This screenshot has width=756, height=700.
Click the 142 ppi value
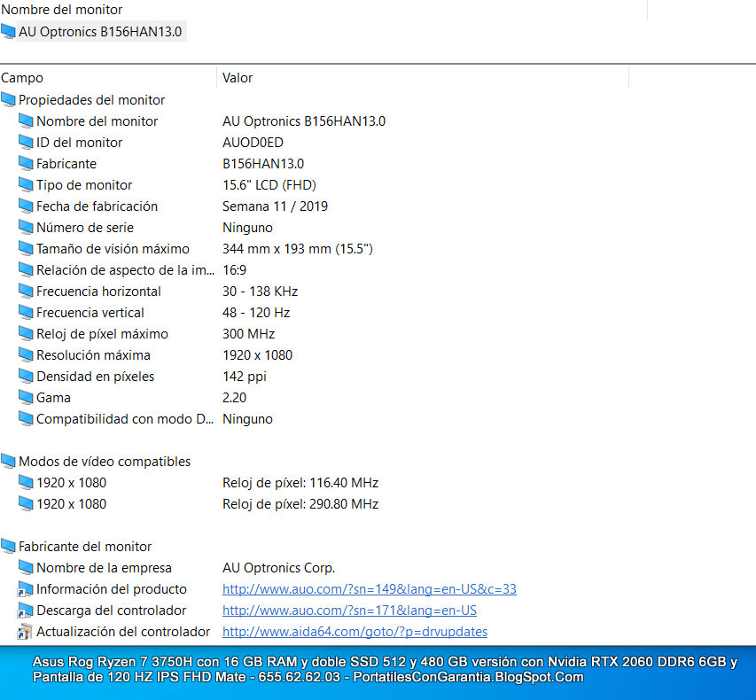[x=245, y=376]
